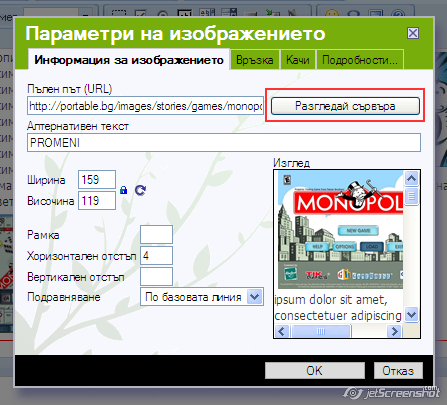Select the Информация за изображението tab

coord(129,60)
